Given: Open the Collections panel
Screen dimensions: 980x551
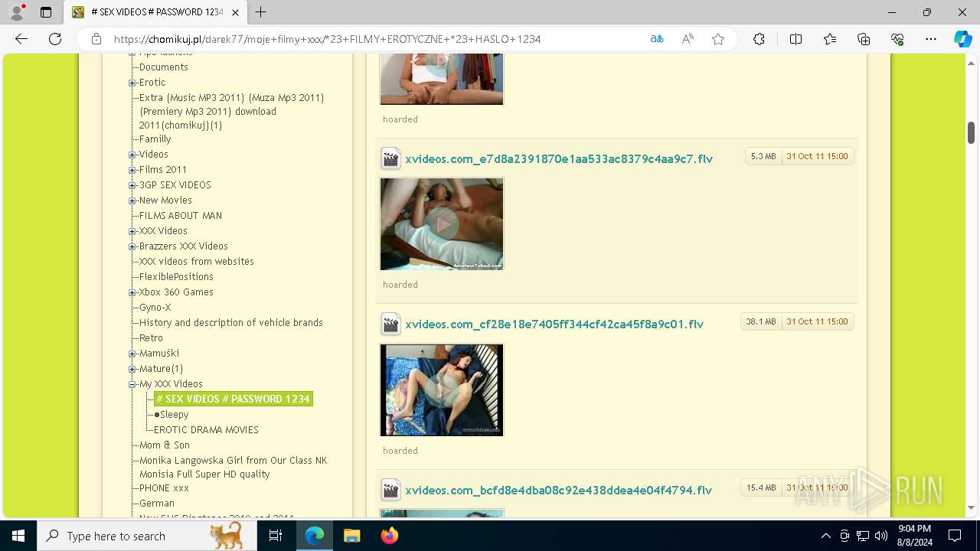Looking at the screenshot, I should (864, 39).
